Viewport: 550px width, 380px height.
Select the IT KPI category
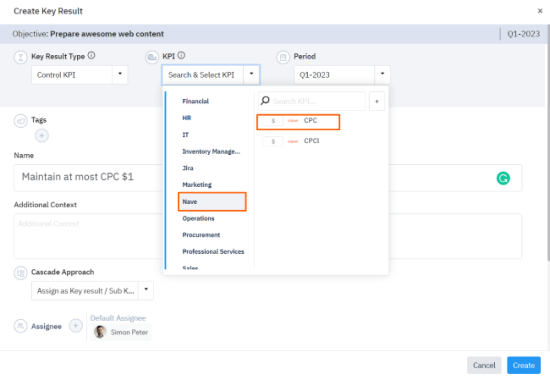pos(185,135)
